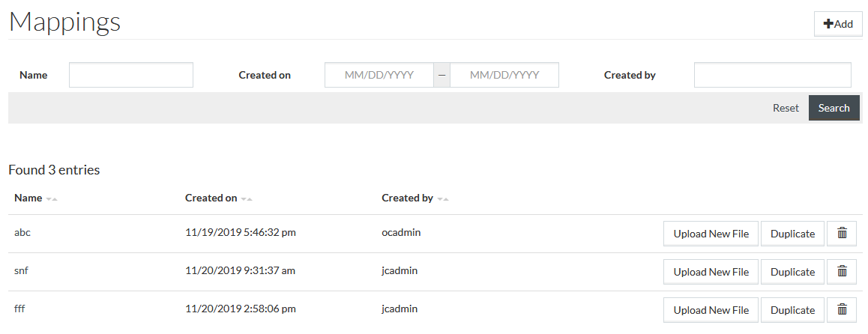Screen dimensions: 868x334
Task: Upload New File for abc
Action: tap(711, 234)
